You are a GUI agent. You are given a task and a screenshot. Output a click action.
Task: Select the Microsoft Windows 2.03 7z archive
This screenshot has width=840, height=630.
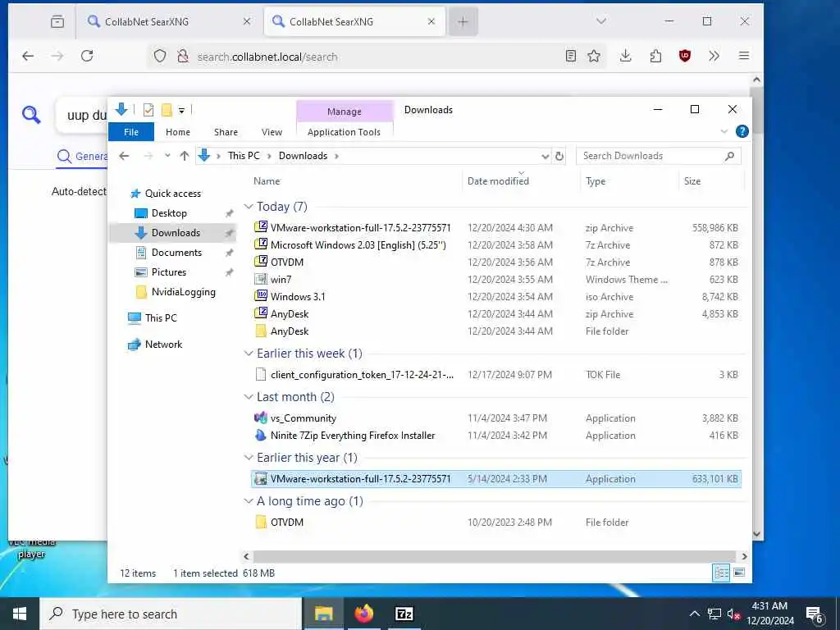click(495, 244)
